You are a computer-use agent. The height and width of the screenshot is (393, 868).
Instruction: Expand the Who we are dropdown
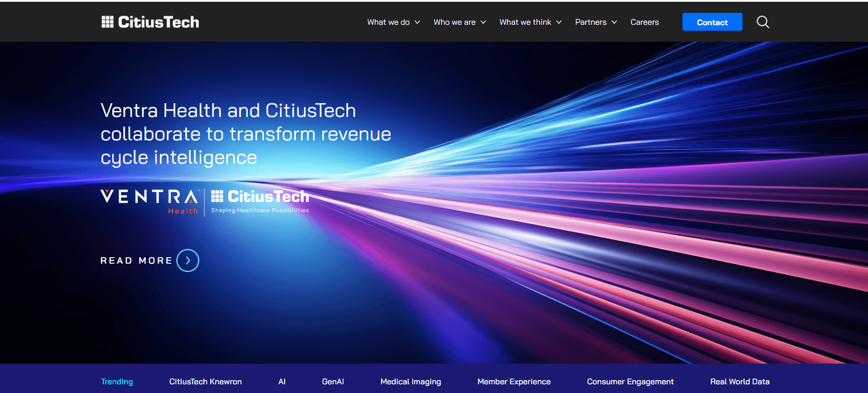coord(459,22)
